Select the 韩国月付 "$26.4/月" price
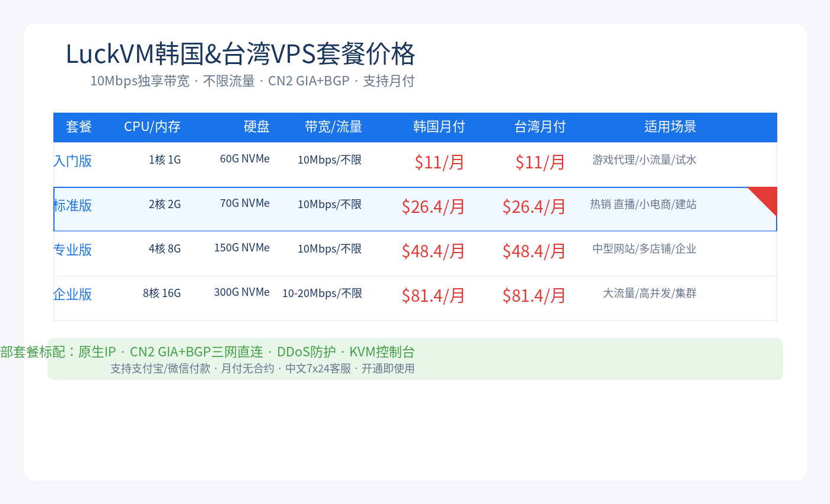The width and height of the screenshot is (830, 504). coord(433,206)
